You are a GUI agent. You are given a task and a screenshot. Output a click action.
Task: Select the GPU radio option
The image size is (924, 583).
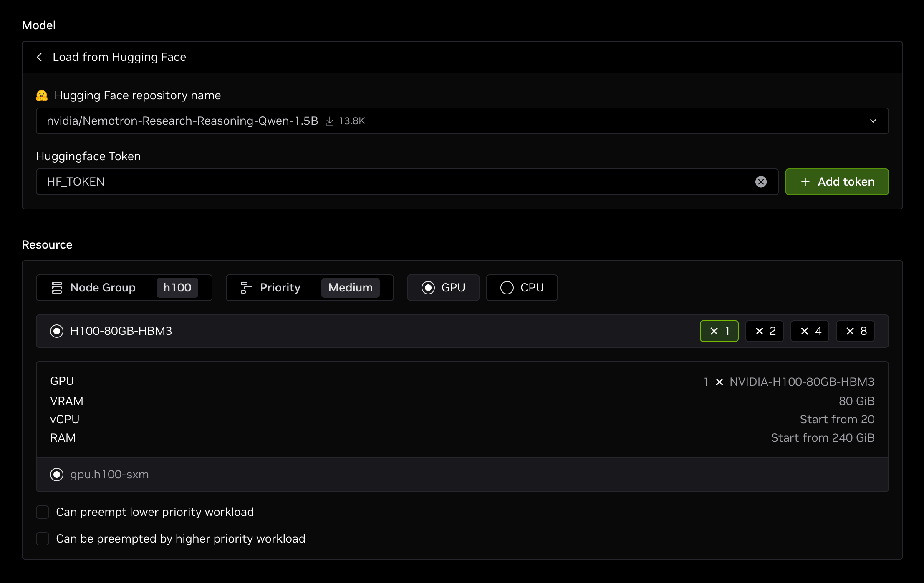428,288
